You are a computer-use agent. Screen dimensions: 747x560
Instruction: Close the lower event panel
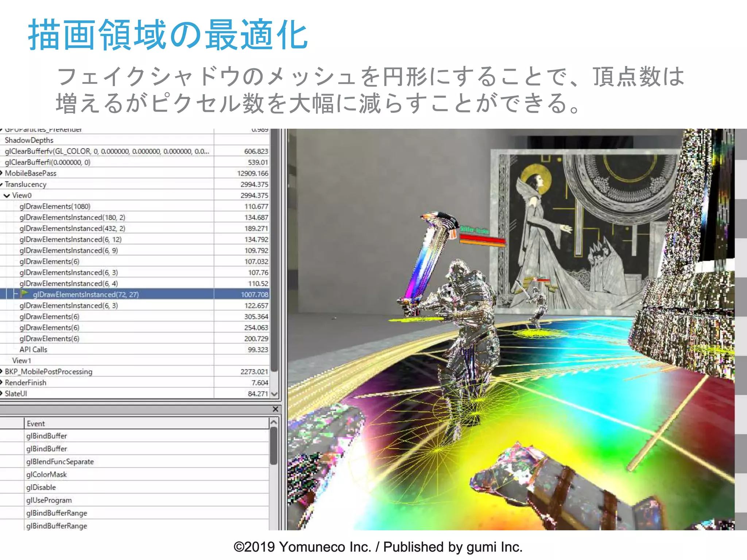[x=275, y=409]
